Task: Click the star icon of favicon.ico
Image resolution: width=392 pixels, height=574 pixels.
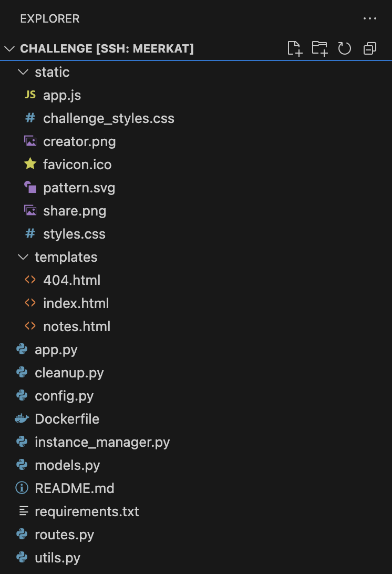Action: pyautogui.click(x=30, y=163)
